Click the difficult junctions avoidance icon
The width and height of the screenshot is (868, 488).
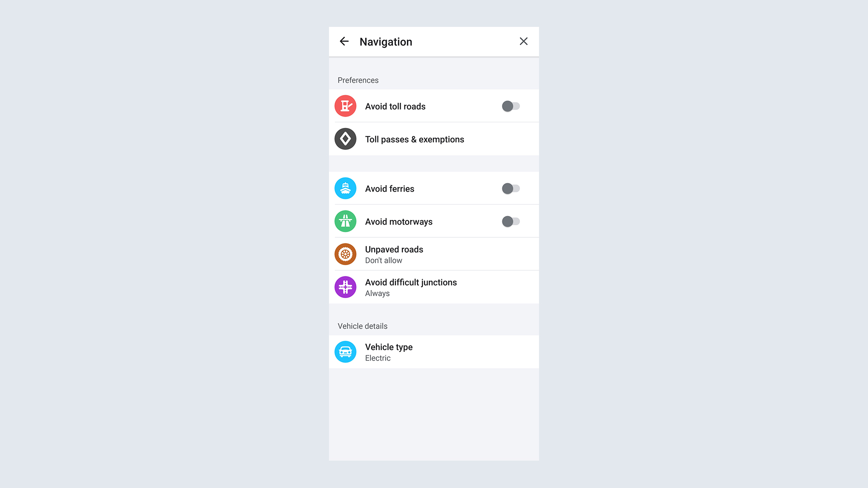[345, 287]
